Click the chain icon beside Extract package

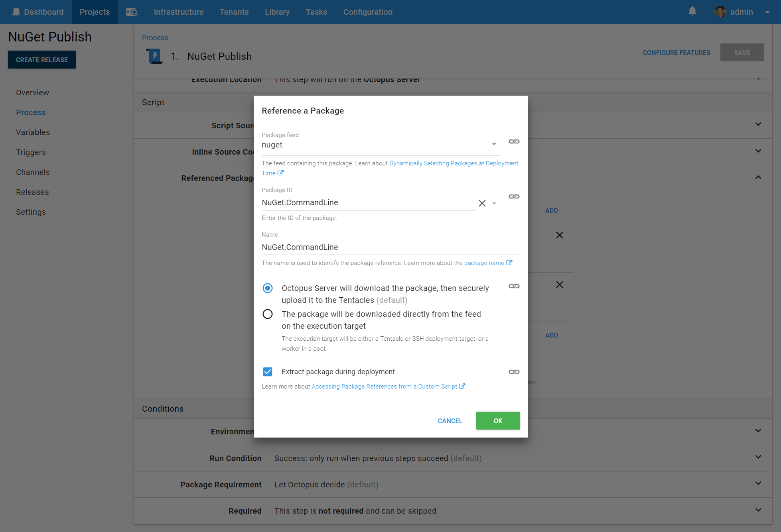click(x=514, y=372)
